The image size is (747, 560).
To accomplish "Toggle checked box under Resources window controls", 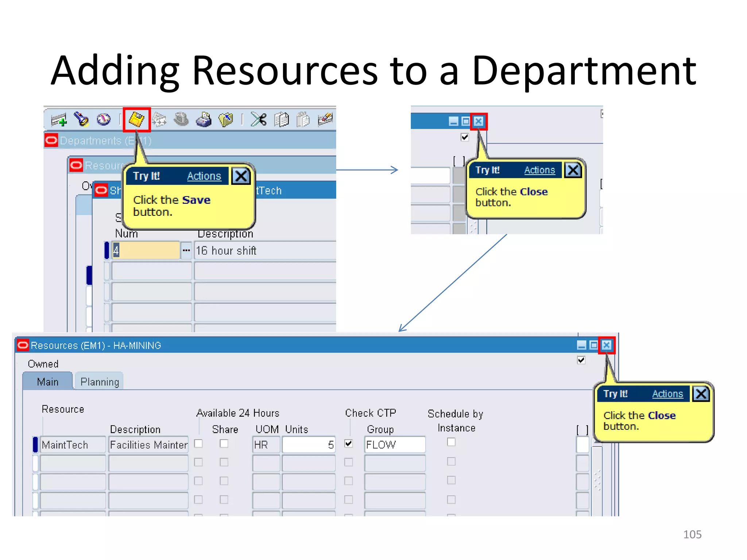I will point(581,360).
